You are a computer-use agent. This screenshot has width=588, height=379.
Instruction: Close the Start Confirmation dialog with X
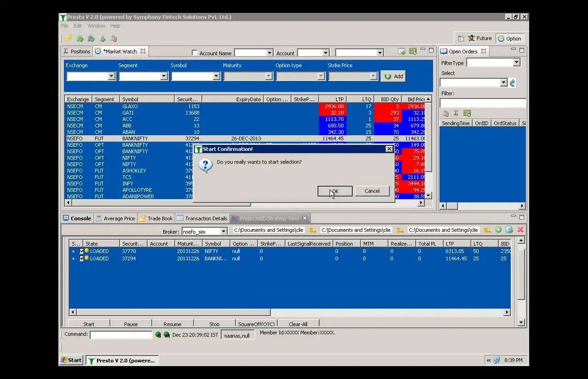[389, 149]
